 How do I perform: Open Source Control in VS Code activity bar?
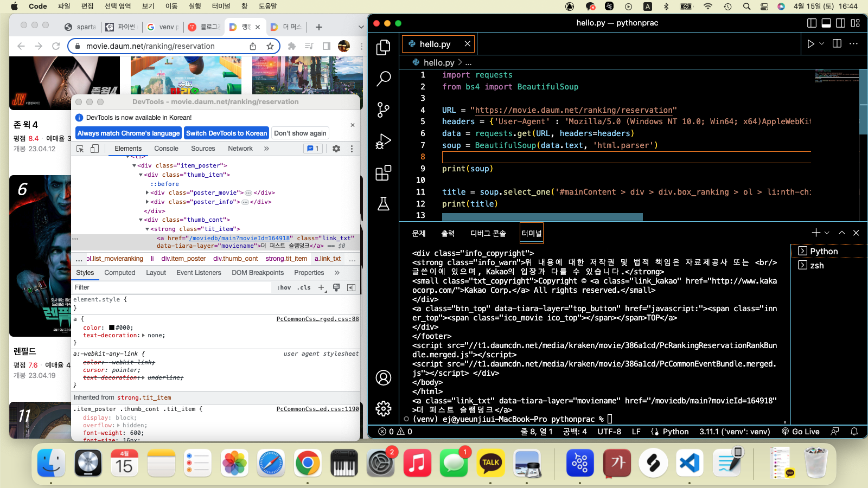coord(384,110)
